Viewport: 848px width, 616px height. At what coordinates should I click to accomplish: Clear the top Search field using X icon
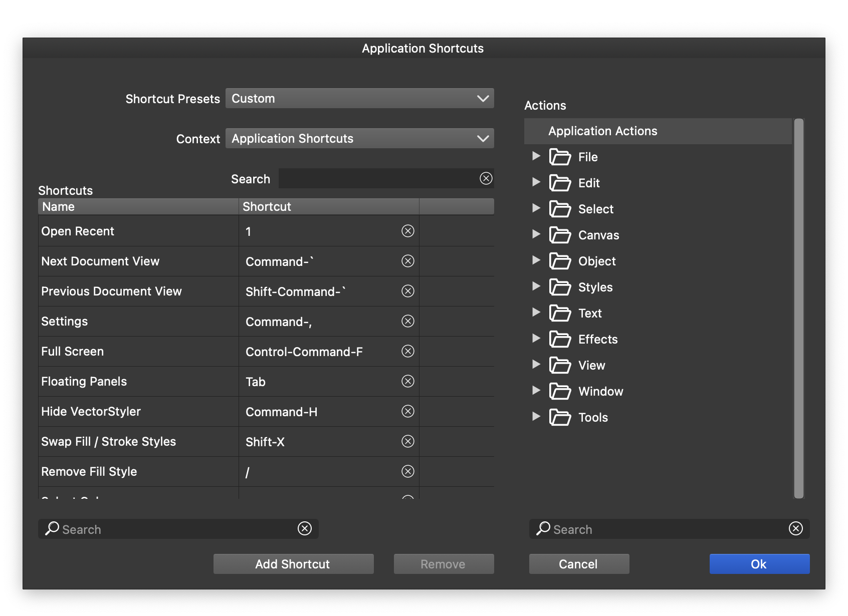tap(486, 178)
